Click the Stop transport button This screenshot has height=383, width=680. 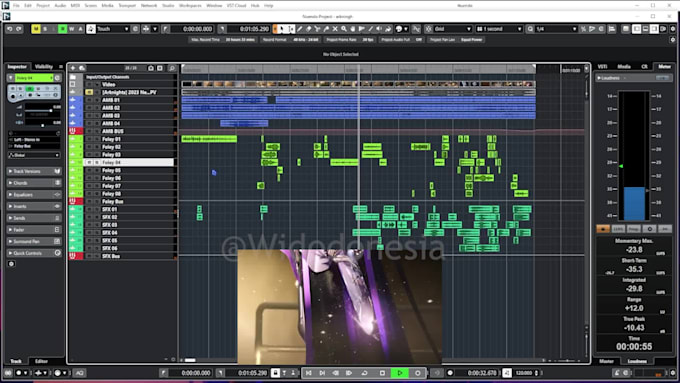pyautogui.click(x=382, y=373)
